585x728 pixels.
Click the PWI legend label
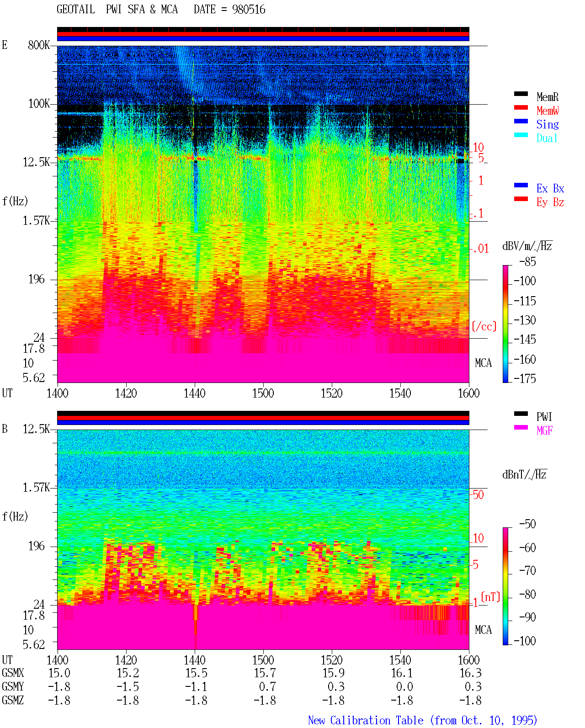[544, 417]
